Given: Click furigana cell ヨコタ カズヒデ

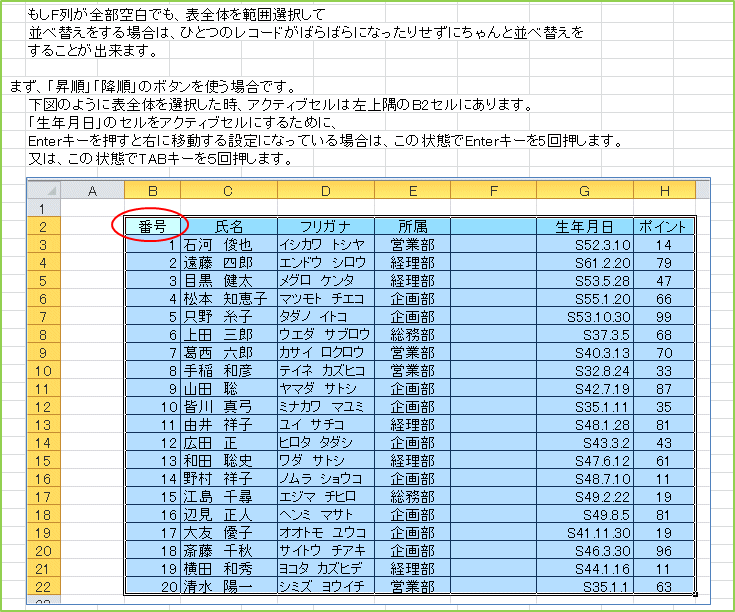Looking at the screenshot, I should (326, 568).
